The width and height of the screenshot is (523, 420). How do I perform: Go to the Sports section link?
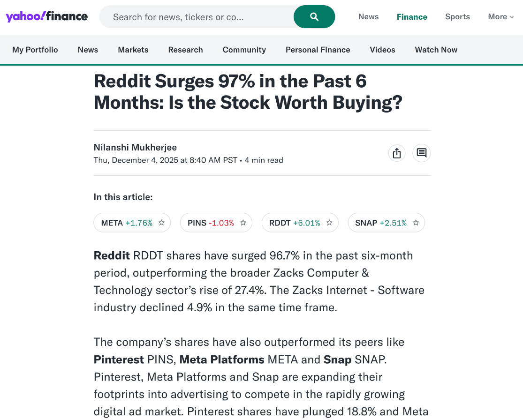click(x=457, y=17)
